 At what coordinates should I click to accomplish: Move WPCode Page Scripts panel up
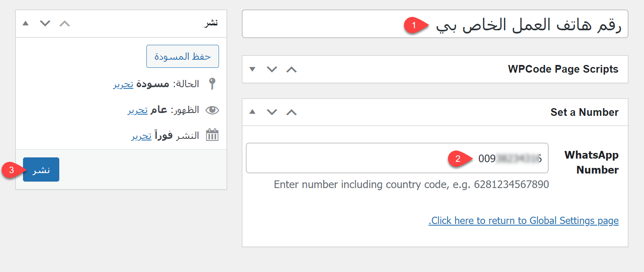pos(292,69)
